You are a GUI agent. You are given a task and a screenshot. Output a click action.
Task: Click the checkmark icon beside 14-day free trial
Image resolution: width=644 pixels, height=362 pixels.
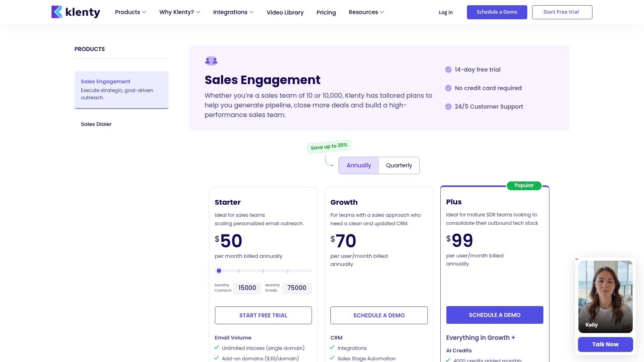point(448,70)
